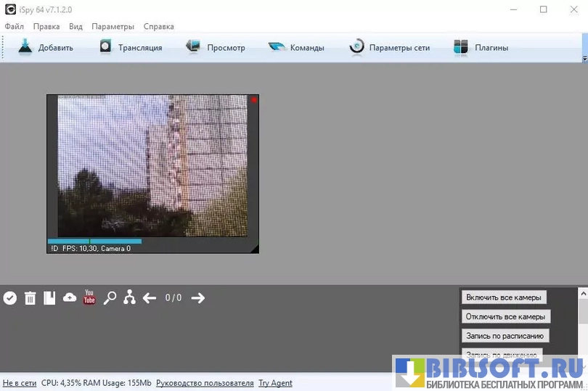Click the hierarchy merge icon
The height and width of the screenshot is (391, 588).
129,297
